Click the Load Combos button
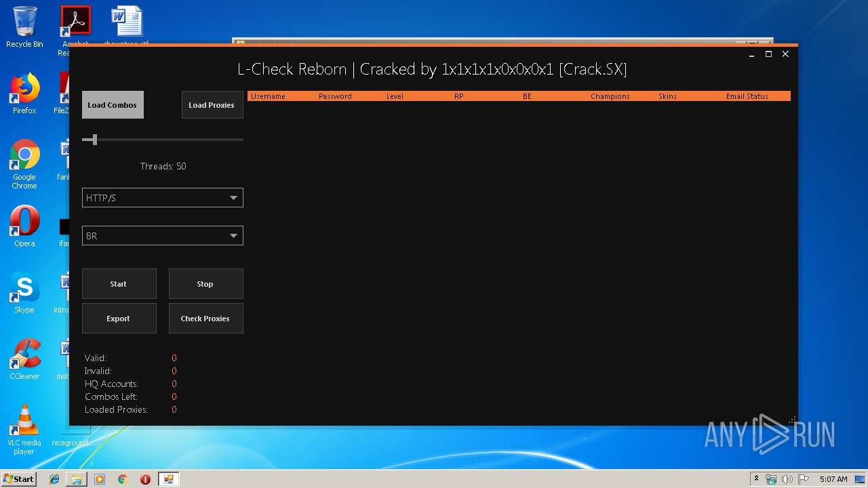Screen dimensions: 868x488 click(x=113, y=105)
